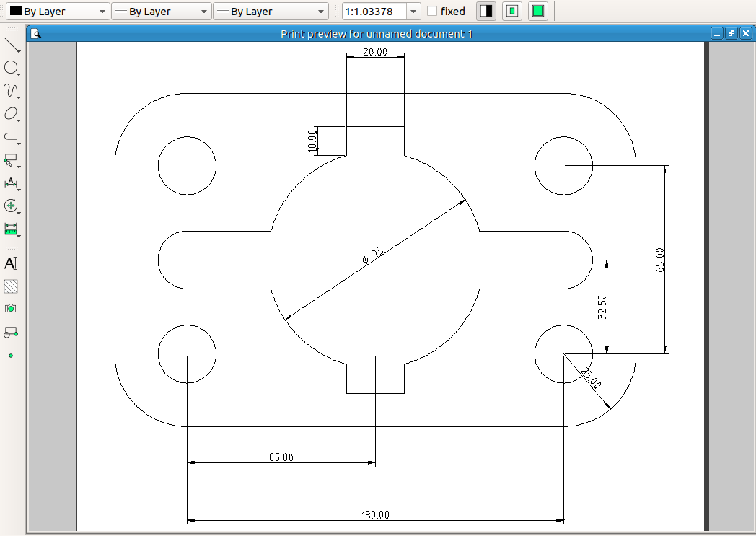Open the middle By Layer line width dropdown
The width and height of the screenshot is (756, 536).
[161, 12]
